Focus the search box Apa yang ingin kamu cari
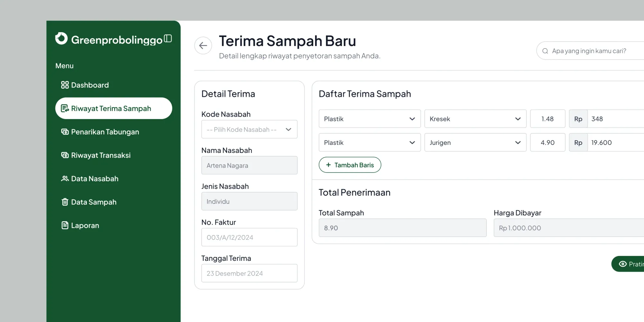The width and height of the screenshot is (644, 322). 590,51
